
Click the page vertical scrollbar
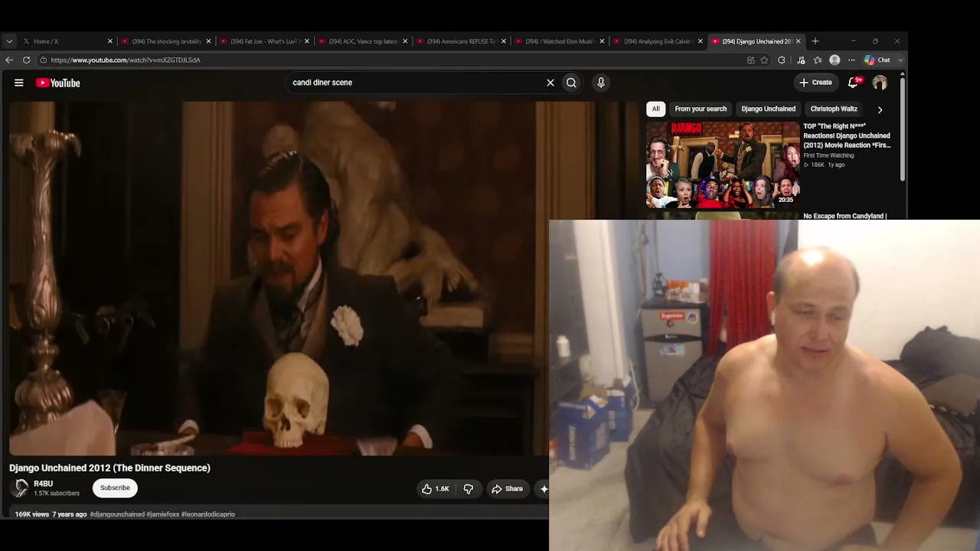(x=903, y=128)
